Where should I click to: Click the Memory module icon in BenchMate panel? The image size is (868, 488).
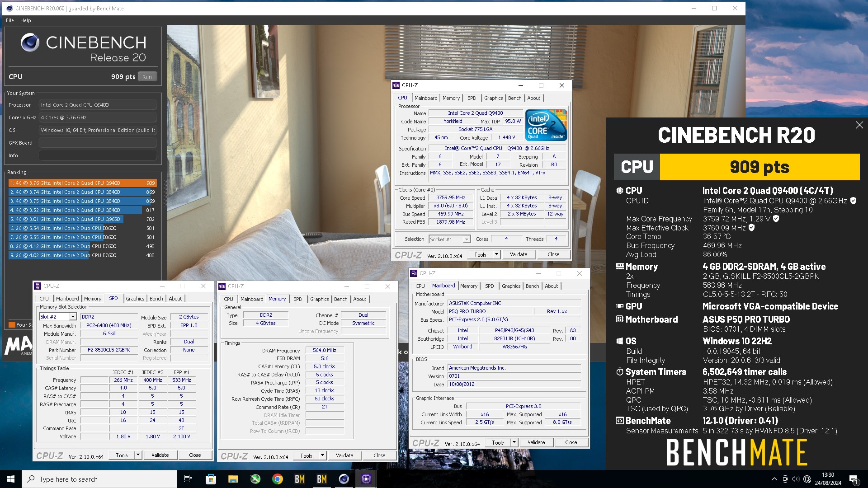[x=619, y=267]
